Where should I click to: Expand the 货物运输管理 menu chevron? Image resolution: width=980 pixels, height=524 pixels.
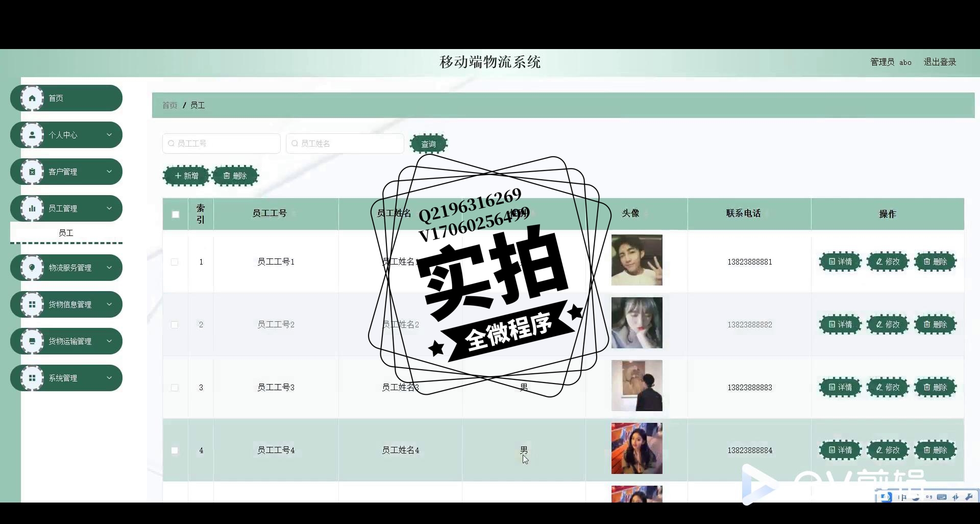109,341
